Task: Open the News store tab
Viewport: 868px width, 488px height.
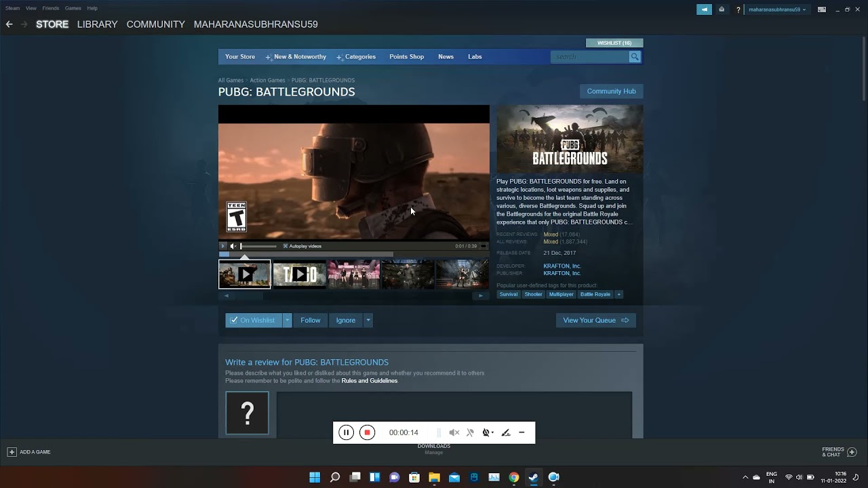Action: coord(446,57)
